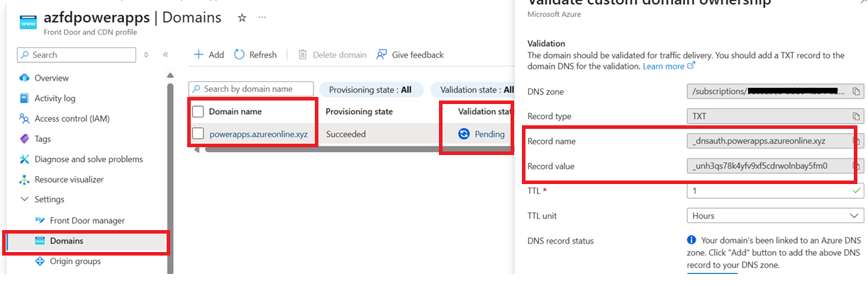Open Diagnose and solve problems
Image resolution: width=868 pixels, height=286 pixels.
(x=89, y=159)
